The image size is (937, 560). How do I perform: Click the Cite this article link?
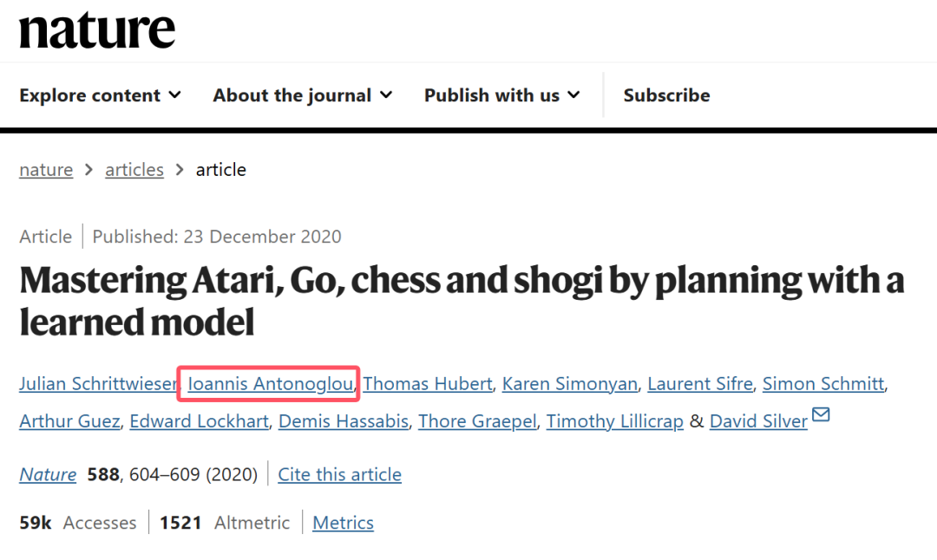coord(339,474)
